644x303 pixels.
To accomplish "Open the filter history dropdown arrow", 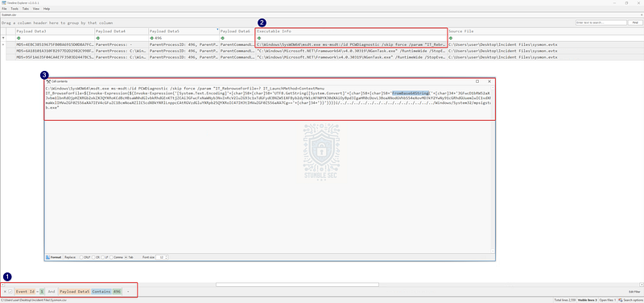I will [128, 292].
